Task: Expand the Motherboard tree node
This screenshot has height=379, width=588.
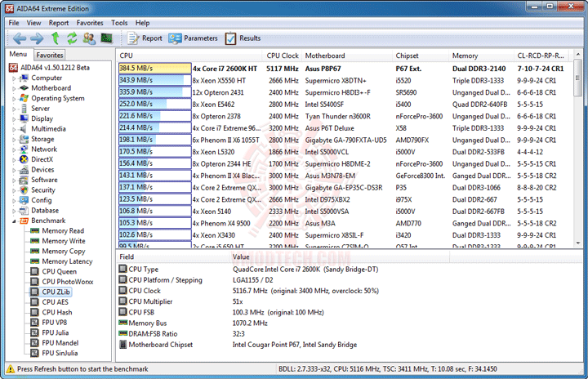Action: (x=14, y=88)
